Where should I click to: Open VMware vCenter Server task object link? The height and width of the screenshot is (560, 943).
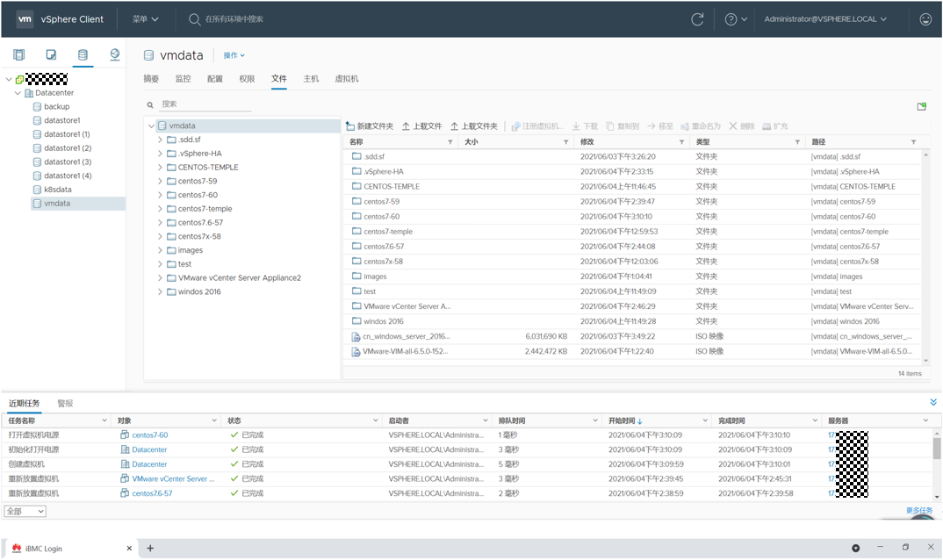click(173, 478)
